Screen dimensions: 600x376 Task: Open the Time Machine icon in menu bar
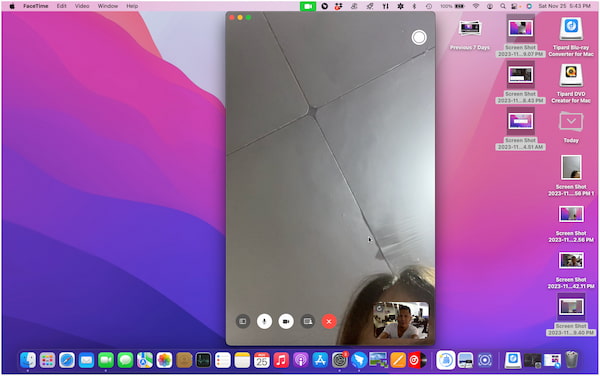pyautogui.click(x=429, y=6)
